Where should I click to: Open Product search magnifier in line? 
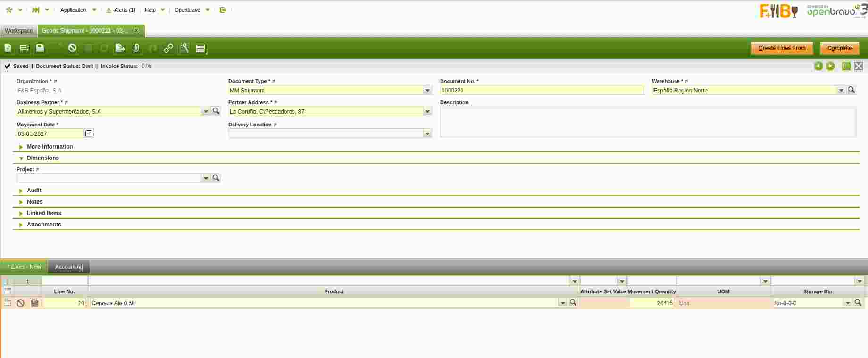point(573,303)
